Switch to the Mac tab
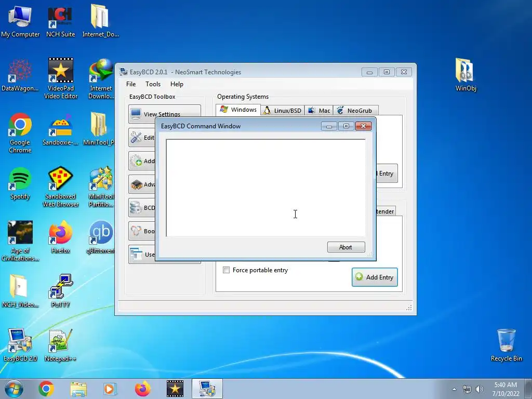 pyautogui.click(x=319, y=111)
